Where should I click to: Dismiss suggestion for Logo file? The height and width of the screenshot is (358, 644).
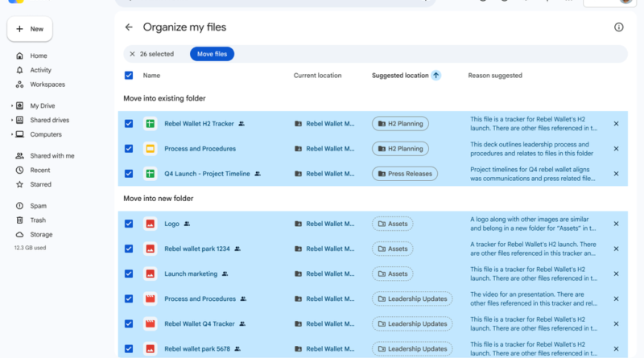coord(616,224)
